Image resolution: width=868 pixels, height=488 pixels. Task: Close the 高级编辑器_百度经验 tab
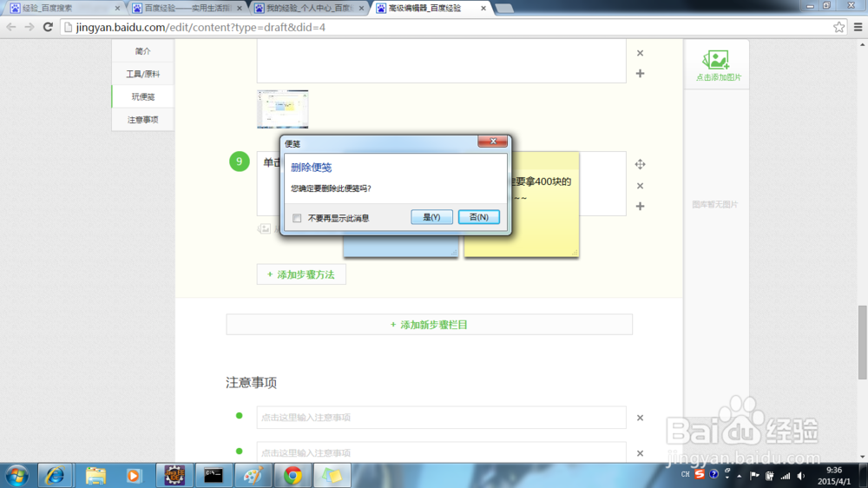483,9
